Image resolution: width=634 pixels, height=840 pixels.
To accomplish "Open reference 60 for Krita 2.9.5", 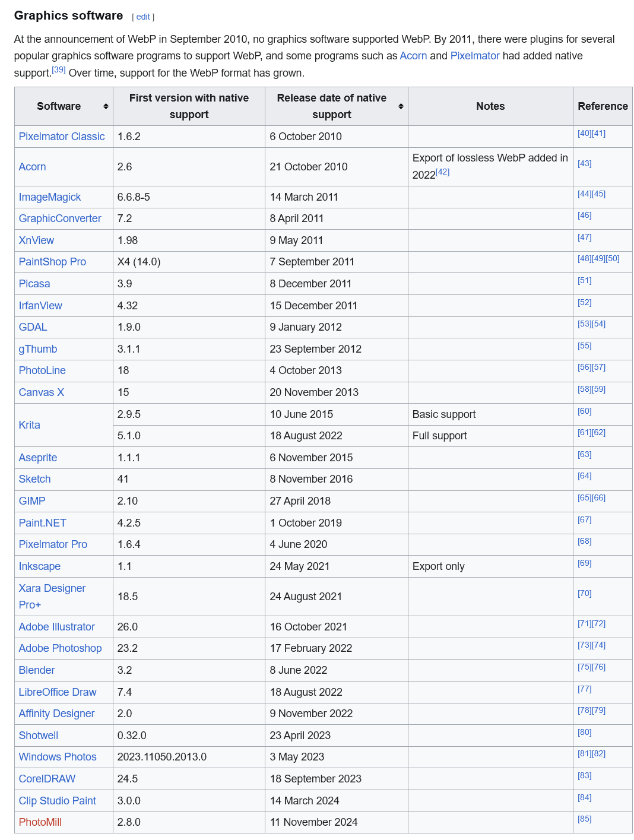I will coord(585,411).
